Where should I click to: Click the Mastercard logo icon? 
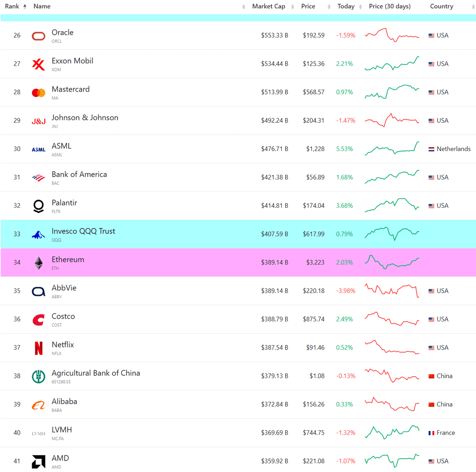39,93
